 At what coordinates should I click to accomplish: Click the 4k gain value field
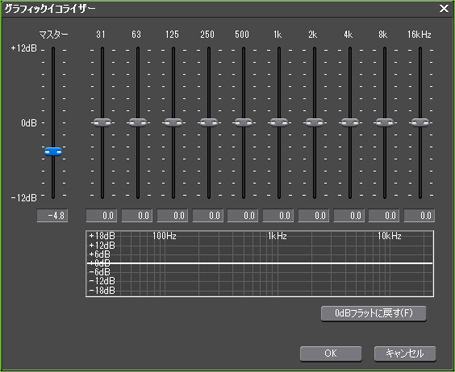pyautogui.click(x=349, y=216)
